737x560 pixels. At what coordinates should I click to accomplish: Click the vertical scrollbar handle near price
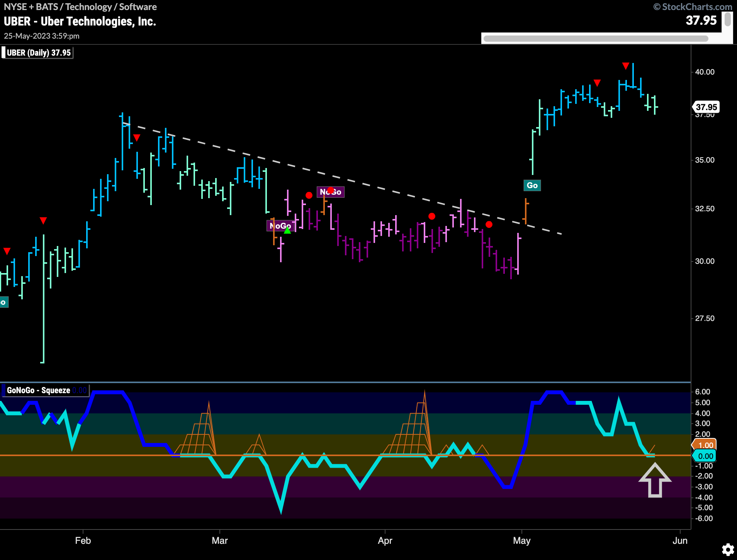click(727, 19)
